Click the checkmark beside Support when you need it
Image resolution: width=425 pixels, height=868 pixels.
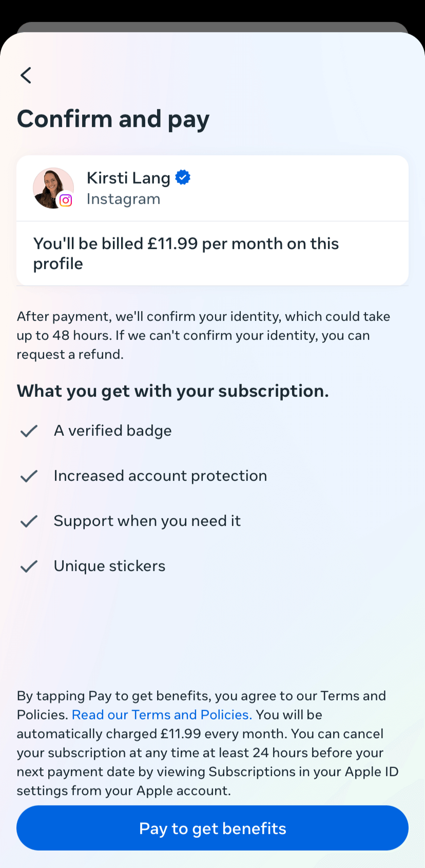pos(29,521)
